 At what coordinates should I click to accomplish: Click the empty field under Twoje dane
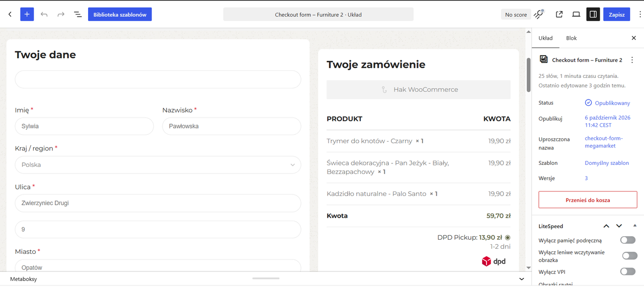pyautogui.click(x=158, y=79)
